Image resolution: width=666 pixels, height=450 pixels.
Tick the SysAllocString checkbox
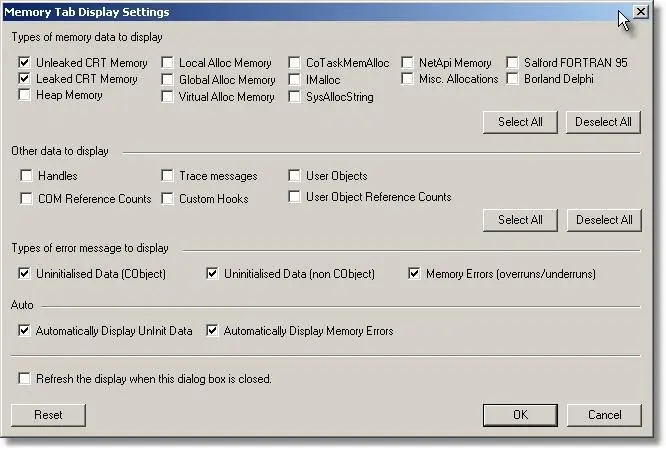pyautogui.click(x=294, y=96)
